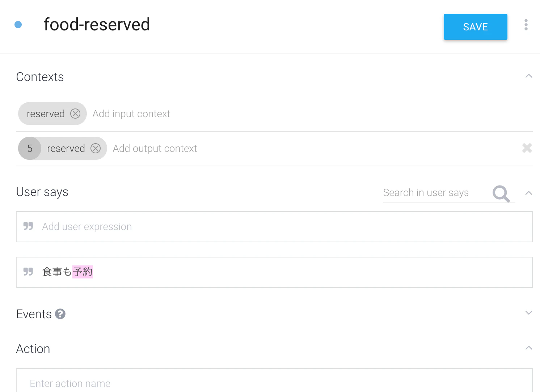Collapse the Contexts section

(x=529, y=76)
